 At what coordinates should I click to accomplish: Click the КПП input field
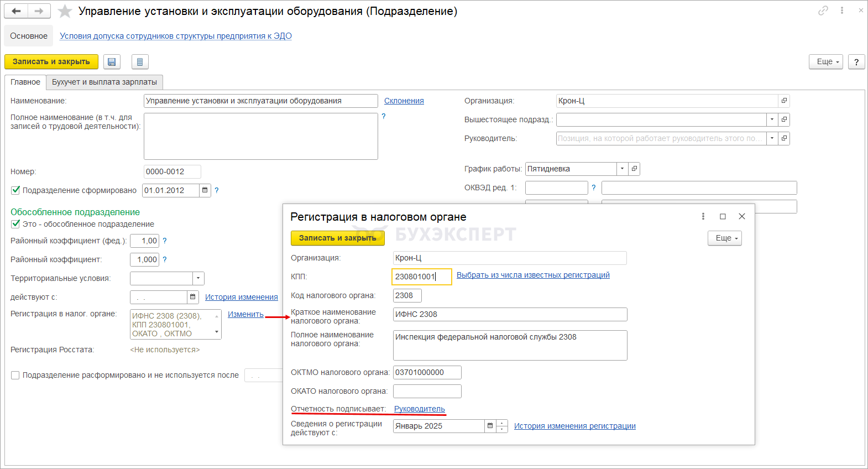pos(421,277)
